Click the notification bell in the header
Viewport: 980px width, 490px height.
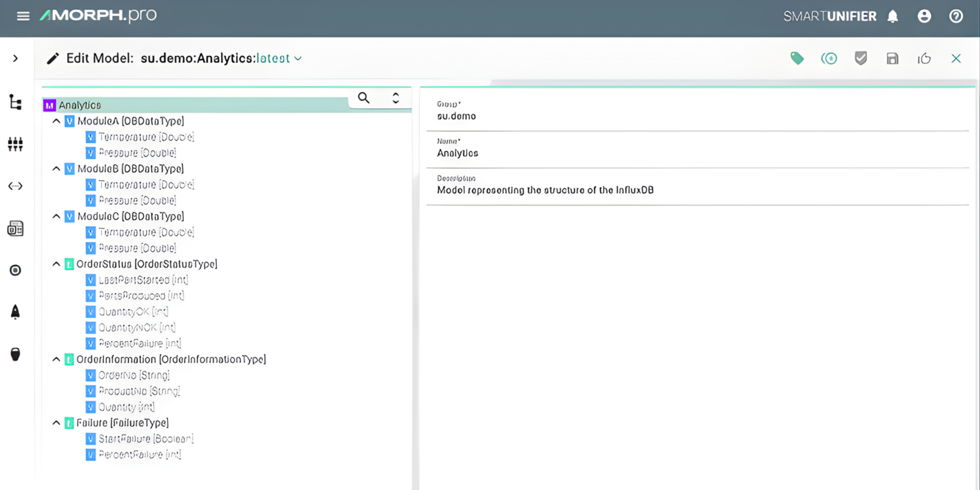[893, 16]
